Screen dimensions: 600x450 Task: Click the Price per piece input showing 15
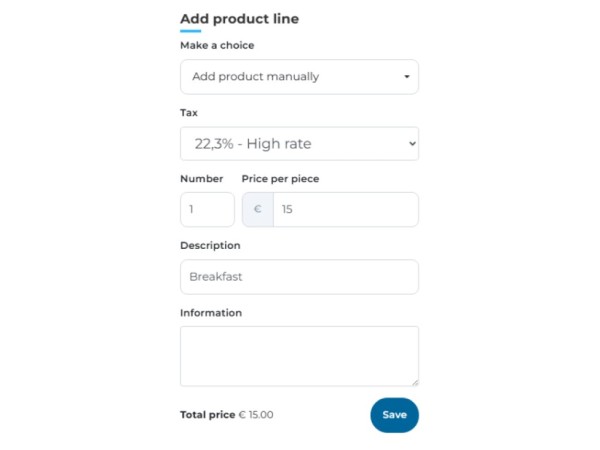(345, 210)
